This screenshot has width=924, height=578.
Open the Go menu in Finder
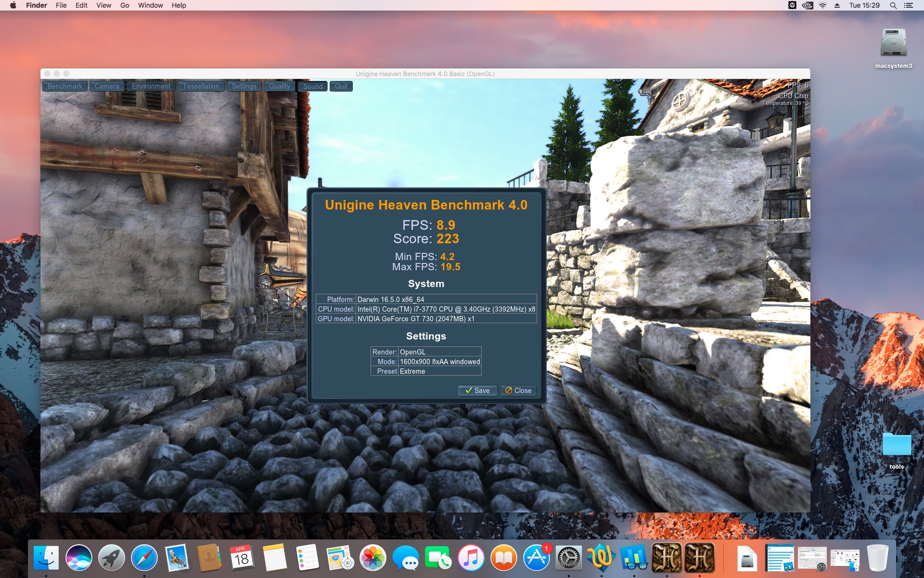(125, 5)
